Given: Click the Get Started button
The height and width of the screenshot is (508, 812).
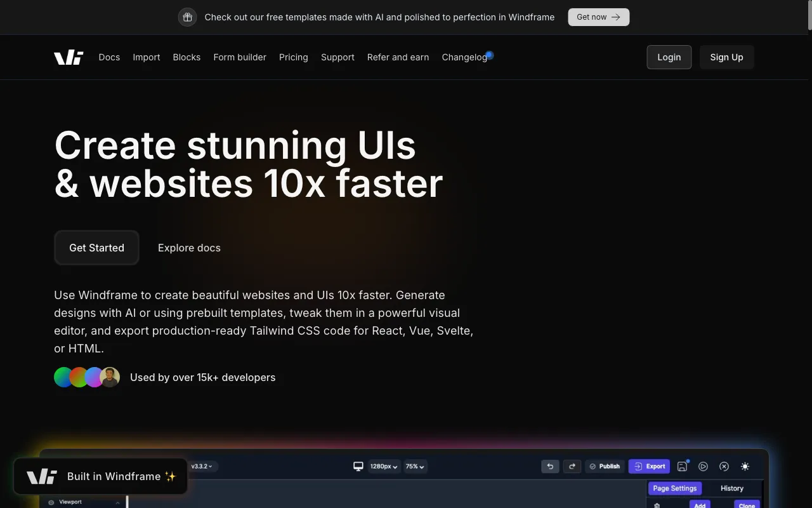Looking at the screenshot, I should [x=96, y=248].
